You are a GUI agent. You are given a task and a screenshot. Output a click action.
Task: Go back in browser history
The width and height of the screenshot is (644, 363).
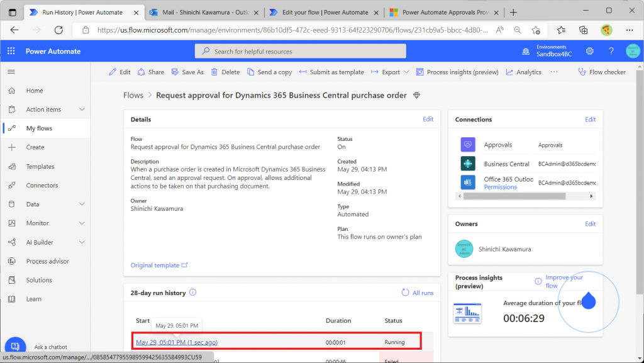pyautogui.click(x=14, y=30)
